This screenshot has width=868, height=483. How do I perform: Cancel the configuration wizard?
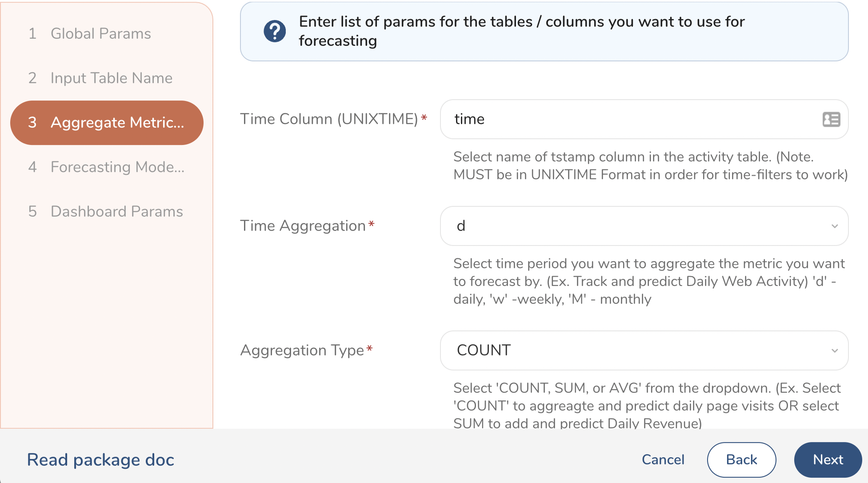[x=663, y=459]
